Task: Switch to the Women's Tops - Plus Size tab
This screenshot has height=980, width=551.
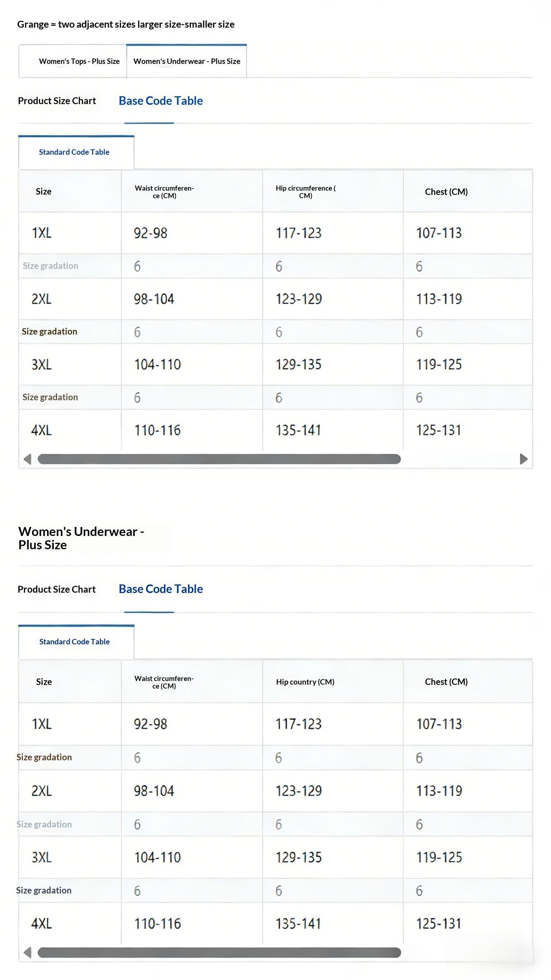Action: click(x=79, y=61)
